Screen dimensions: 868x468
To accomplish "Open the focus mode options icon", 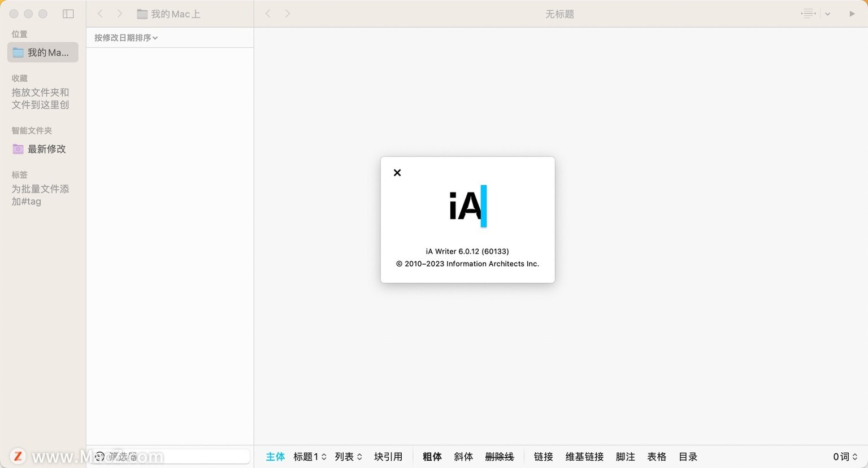I will point(809,14).
